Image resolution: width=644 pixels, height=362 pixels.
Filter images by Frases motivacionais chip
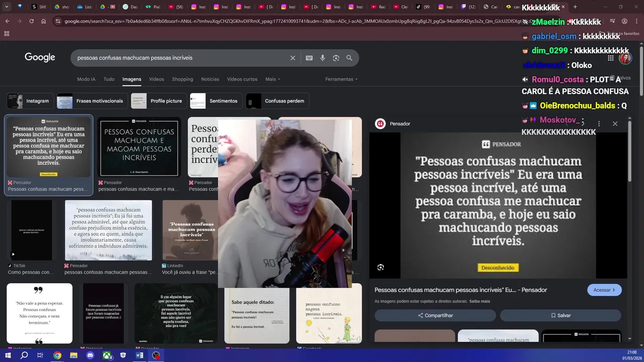(x=92, y=101)
